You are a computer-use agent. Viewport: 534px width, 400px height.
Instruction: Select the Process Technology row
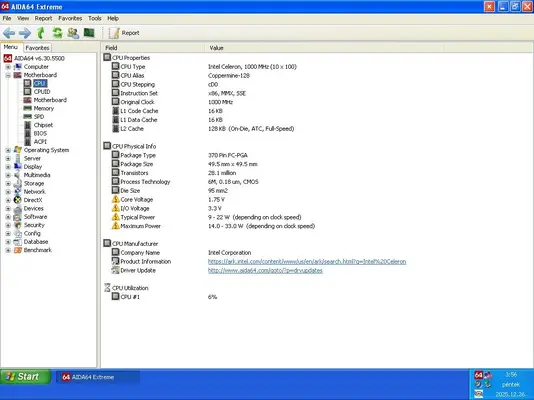tap(317, 182)
